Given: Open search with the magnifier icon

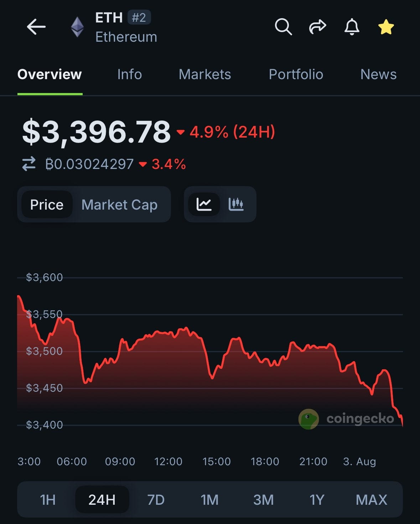Looking at the screenshot, I should [x=283, y=27].
